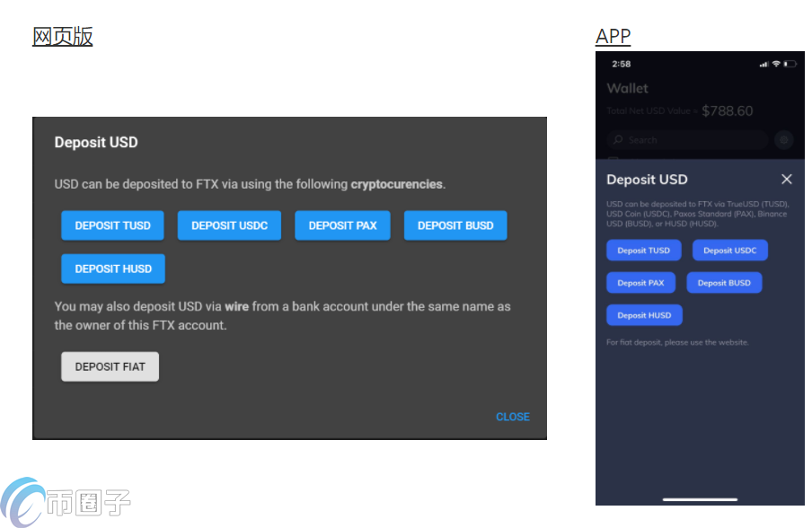Choose DEPOSIT USDC in the web dialog

(229, 225)
